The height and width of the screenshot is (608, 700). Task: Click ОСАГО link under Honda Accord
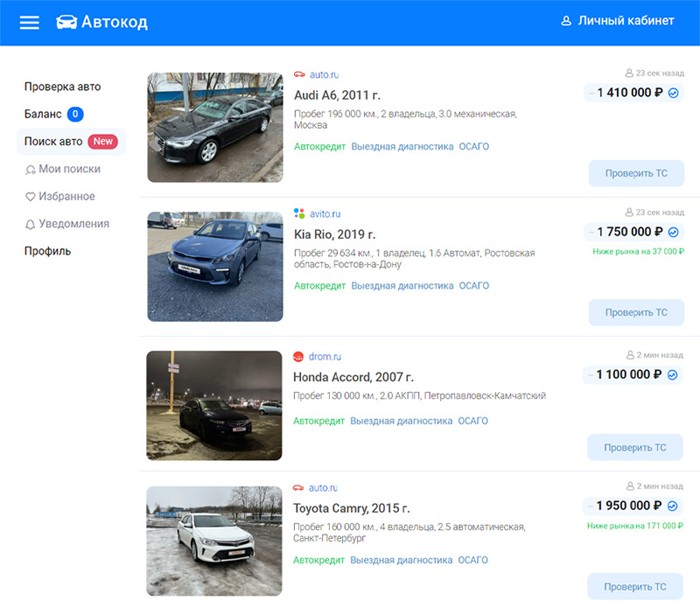[x=473, y=421]
